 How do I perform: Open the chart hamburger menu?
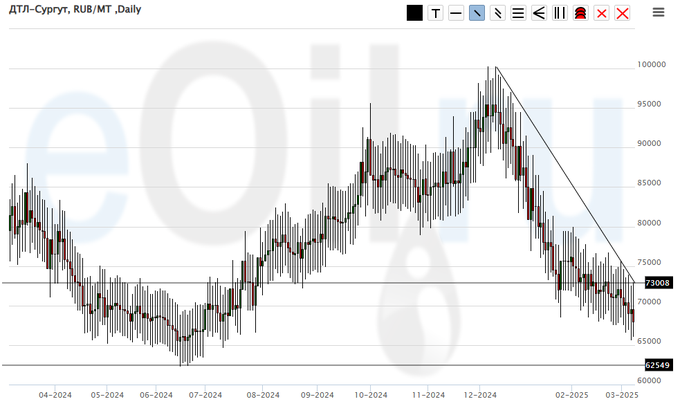tap(659, 12)
